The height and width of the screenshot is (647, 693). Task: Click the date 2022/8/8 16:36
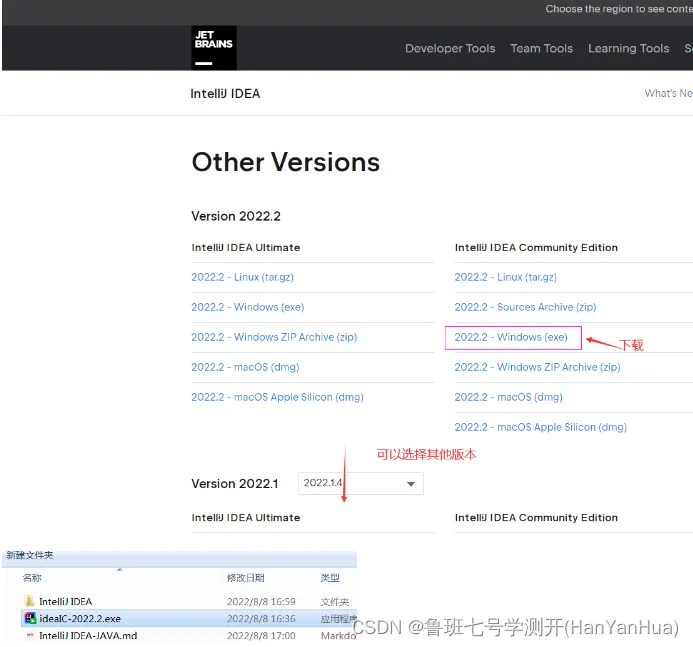[x=261, y=619]
